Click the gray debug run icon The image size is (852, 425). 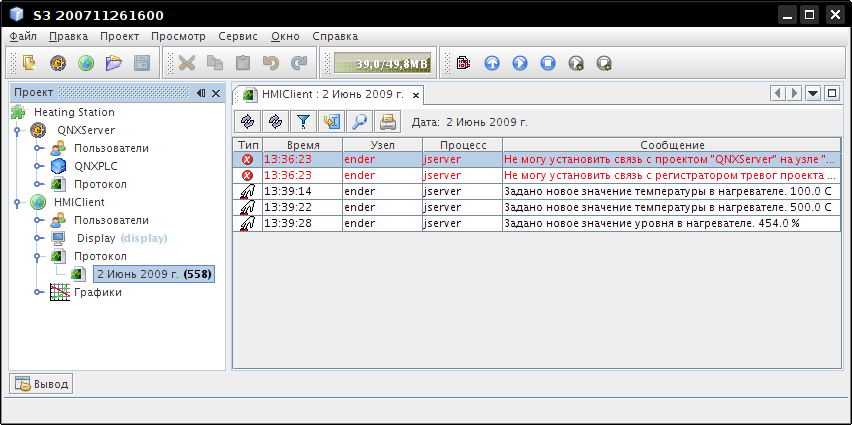[x=576, y=63]
